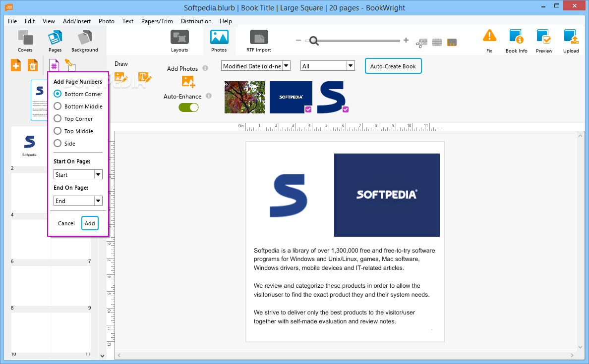This screenshot has height=364, width=589.
Task: Click the zoom slider handle
Action: (313, 41)
